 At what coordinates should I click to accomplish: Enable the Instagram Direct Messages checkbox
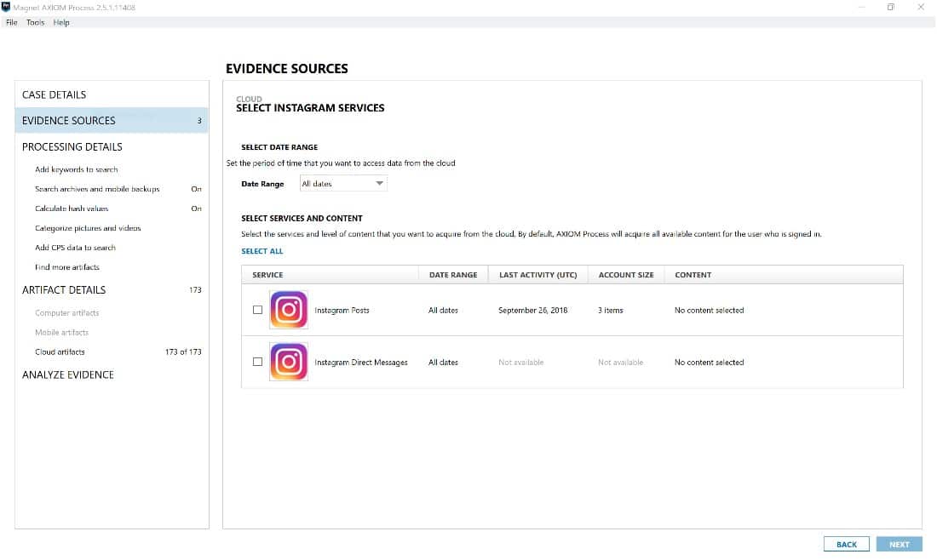point(257,362)
